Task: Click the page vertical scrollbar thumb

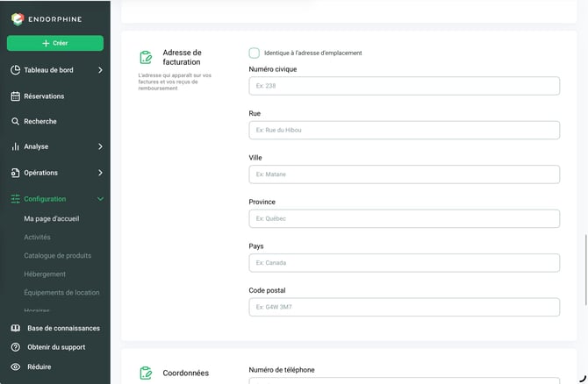Action: point(585,270)
